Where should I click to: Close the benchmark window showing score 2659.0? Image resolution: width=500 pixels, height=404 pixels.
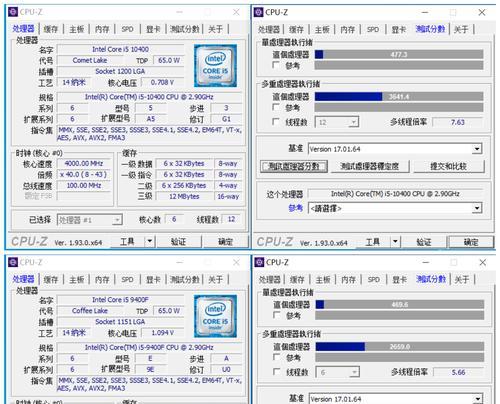coord(482,263)
